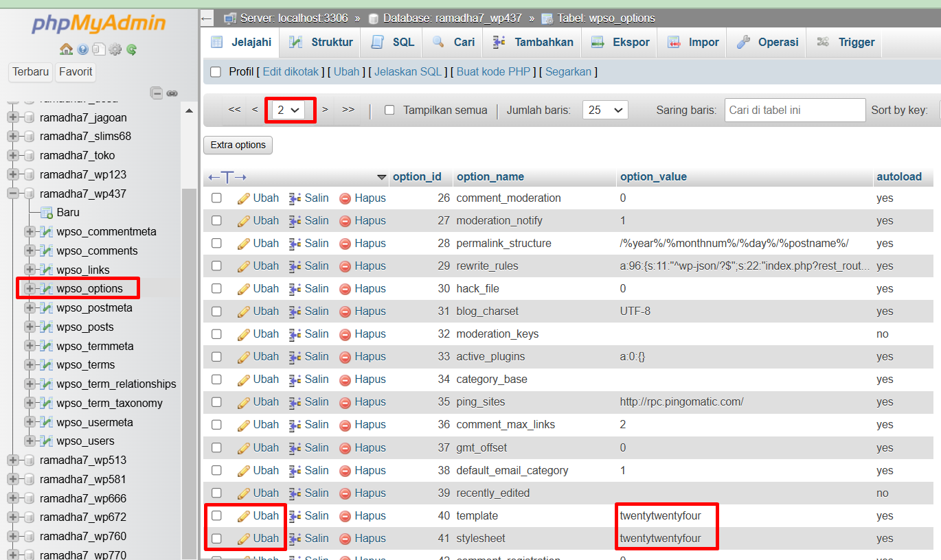Click copy icon for ping_sites row
The image size is (941, 560).
tap(295, 402)
